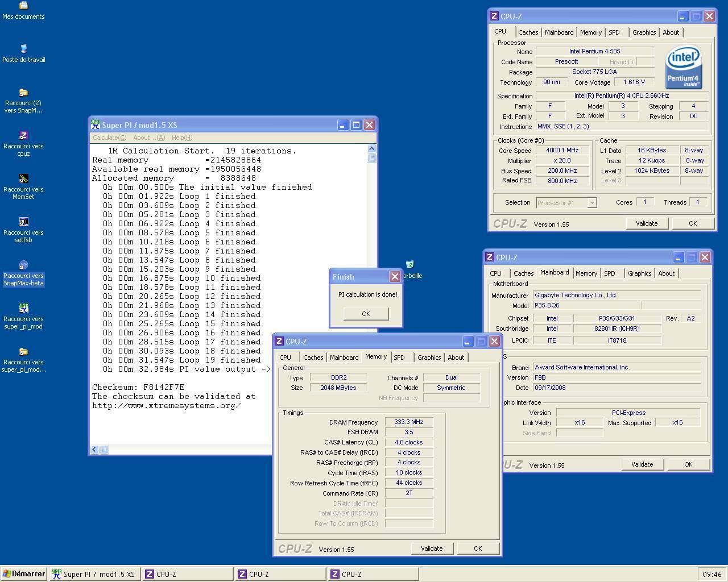This screenshot has width=728, height=582.
Task: Select Graphics tab in Mainboard CPU-Z window
Action: pos(640,273)
